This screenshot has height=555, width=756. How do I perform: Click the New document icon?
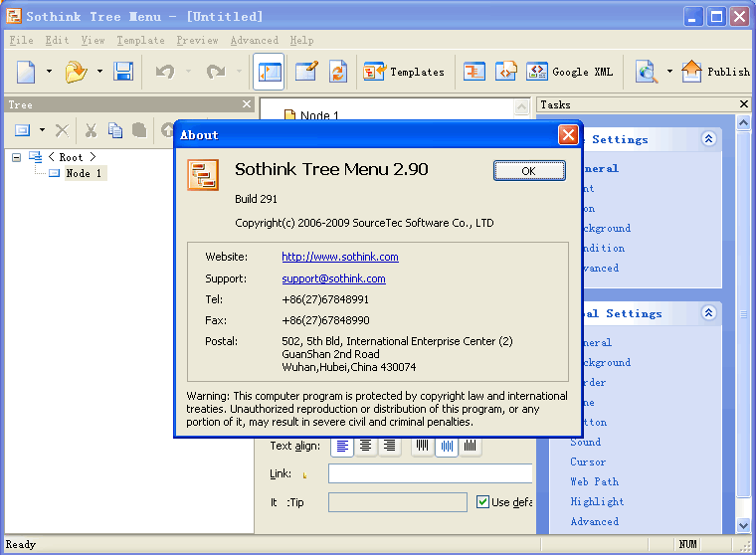pos(26,72)
